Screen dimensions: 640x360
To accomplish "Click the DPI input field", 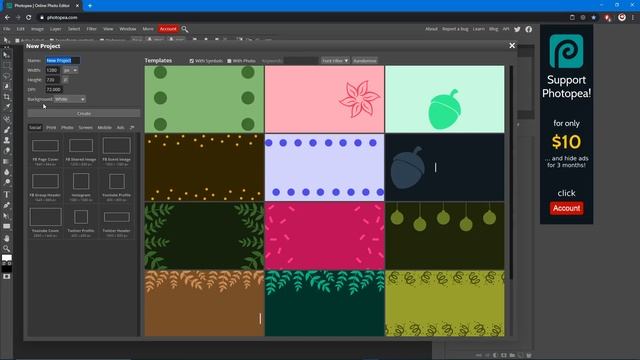I will tap(53, 89).
